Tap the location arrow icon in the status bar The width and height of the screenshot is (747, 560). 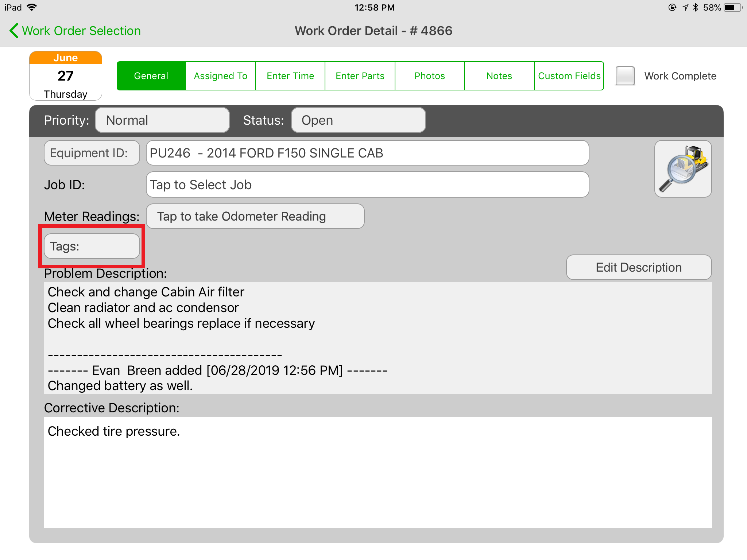click(684, 7)
